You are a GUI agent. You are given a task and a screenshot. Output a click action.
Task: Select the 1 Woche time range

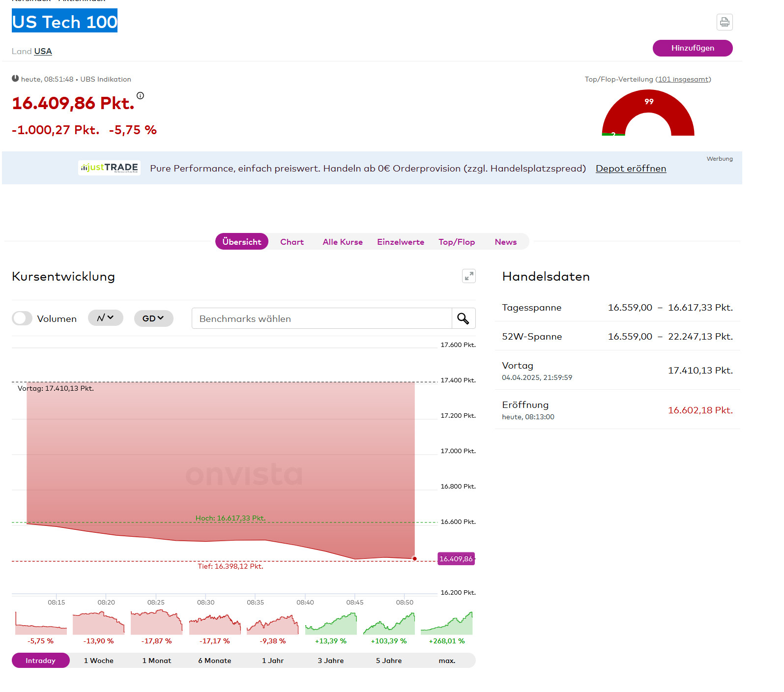[x=99, y=661]
